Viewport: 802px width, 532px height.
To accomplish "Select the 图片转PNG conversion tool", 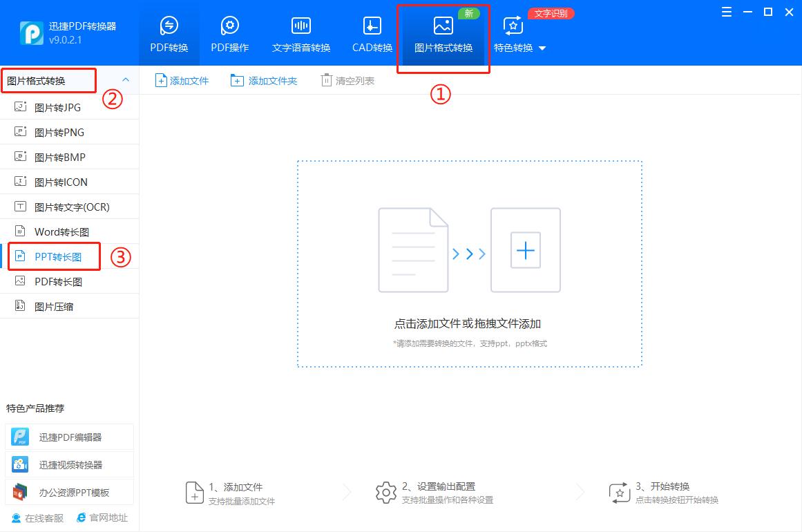I will tap(58, 132).
